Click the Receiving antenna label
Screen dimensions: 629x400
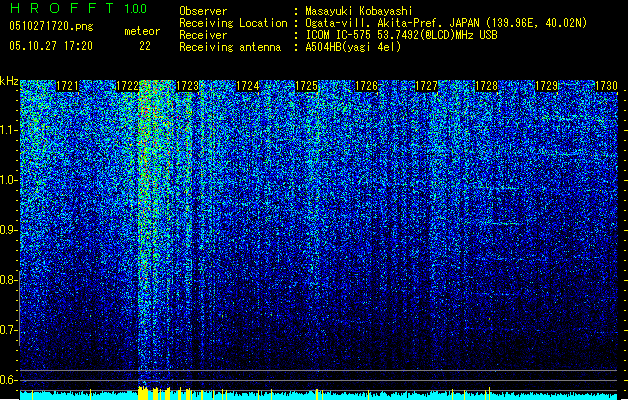point(230,47)
